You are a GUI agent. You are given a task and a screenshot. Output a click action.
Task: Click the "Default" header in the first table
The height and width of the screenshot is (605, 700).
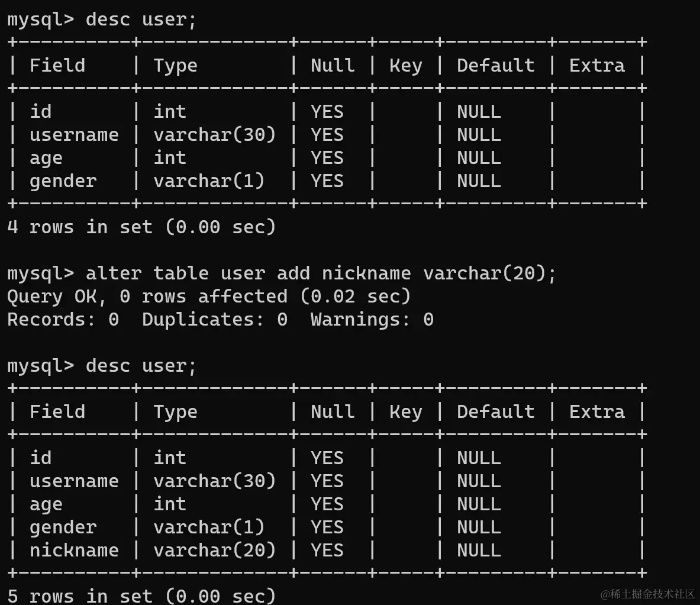[x=495, y=65]
